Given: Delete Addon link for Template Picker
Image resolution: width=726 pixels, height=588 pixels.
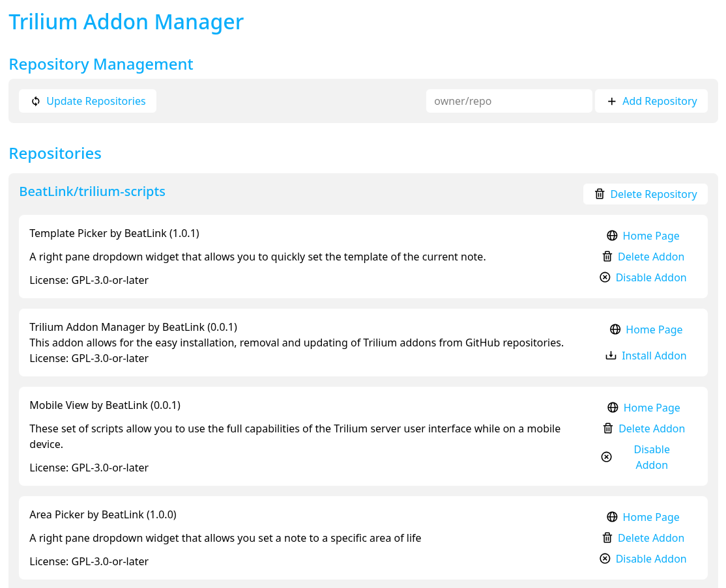Looking at the screenshot, I should 650,257.
